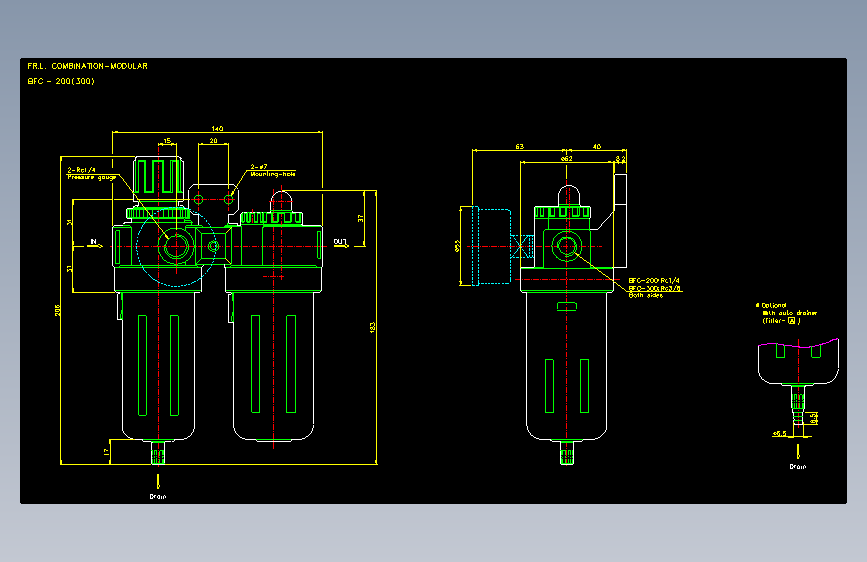Viewport: 867px width, 562px height.
Task: Select the '15' dimension above the regulator knob
Action: point(167,140)
